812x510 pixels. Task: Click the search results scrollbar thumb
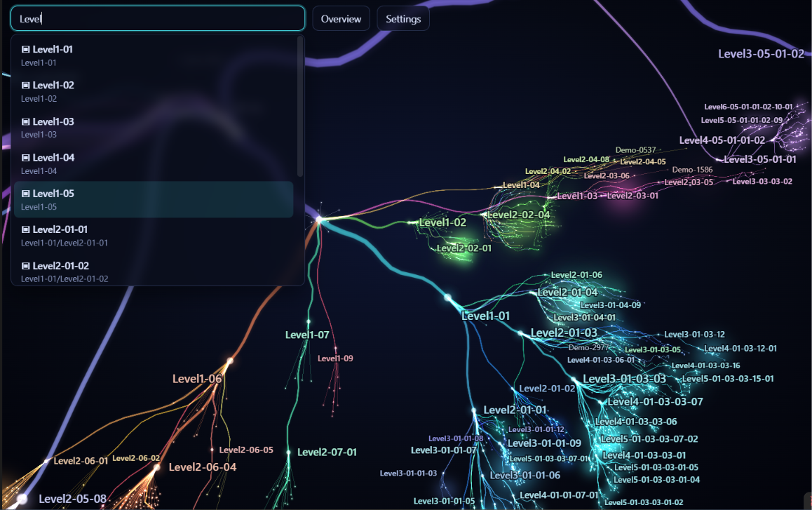(x=299, y=106)
